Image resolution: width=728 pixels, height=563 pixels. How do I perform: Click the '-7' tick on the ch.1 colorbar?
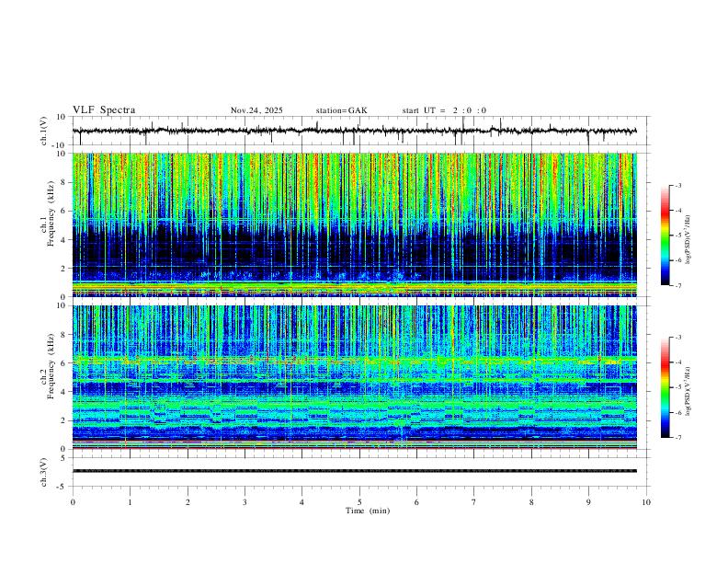click(x=678, y=286)
